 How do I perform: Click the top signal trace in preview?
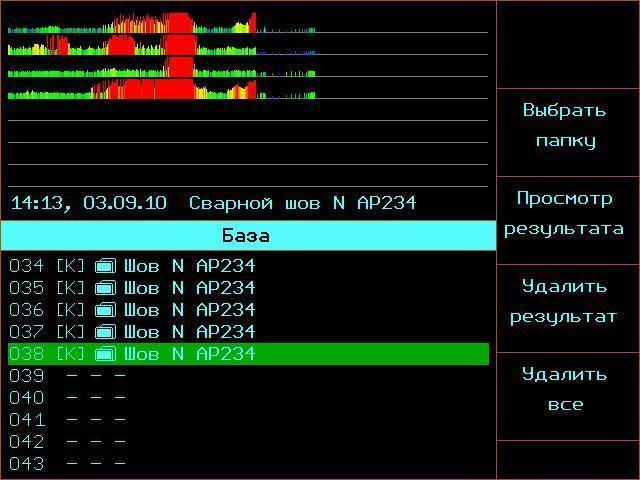click(x=160, y=24)
